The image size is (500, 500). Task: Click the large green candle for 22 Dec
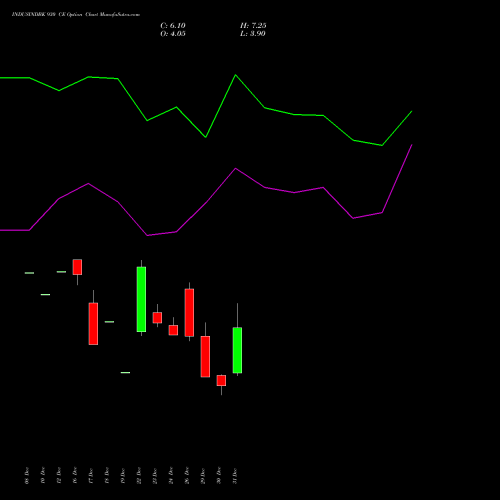pos(141,299)
